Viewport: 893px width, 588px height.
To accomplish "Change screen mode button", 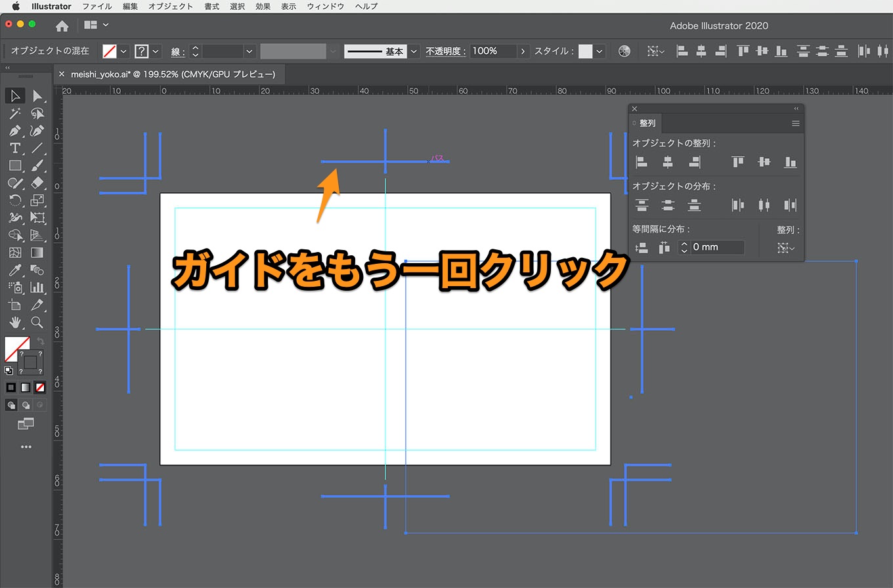I will pos(26,424).
